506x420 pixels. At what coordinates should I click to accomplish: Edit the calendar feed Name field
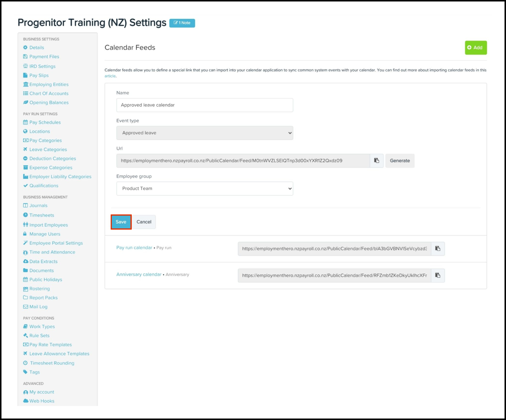pos(204,105)
